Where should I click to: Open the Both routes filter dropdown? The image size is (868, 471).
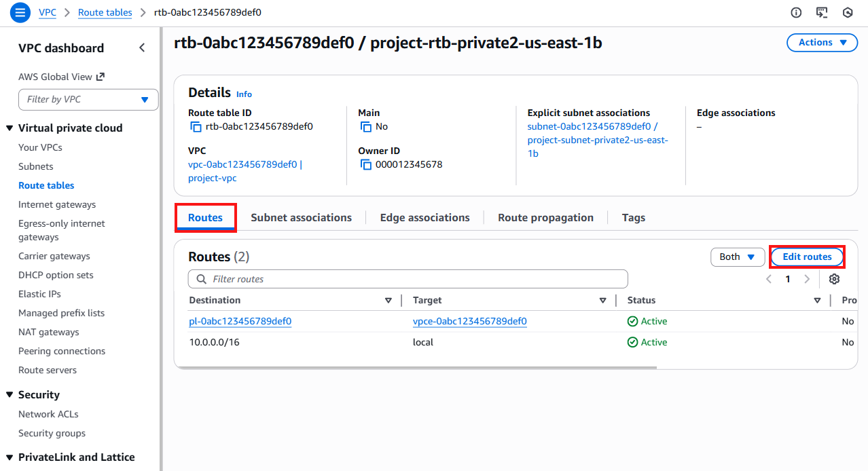coord(738,257)
